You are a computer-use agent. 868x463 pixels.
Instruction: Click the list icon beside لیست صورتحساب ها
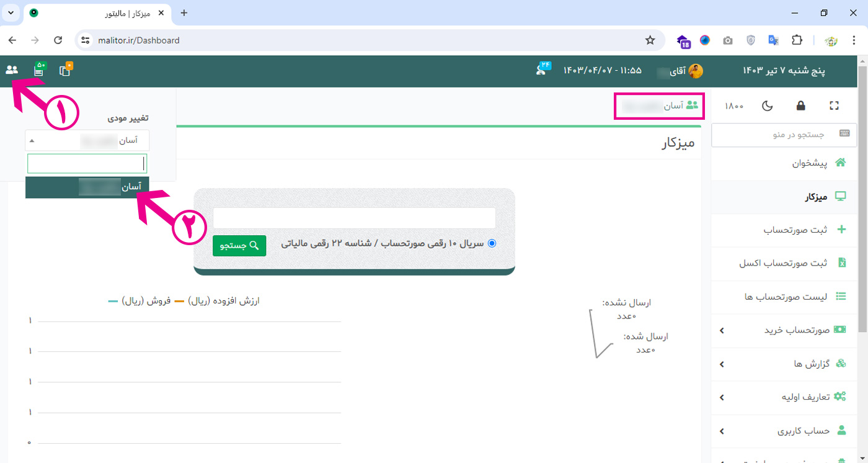(x=841, y=297)
